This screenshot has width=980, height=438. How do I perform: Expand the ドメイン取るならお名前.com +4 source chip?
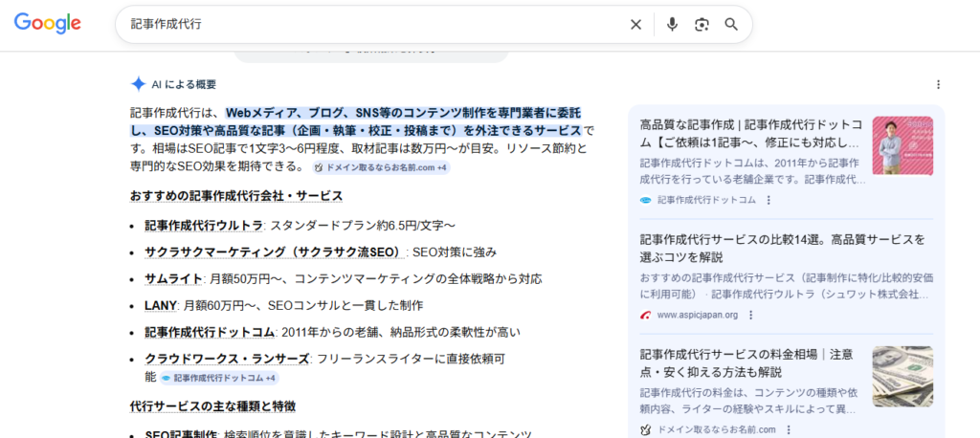pos(381,167)
